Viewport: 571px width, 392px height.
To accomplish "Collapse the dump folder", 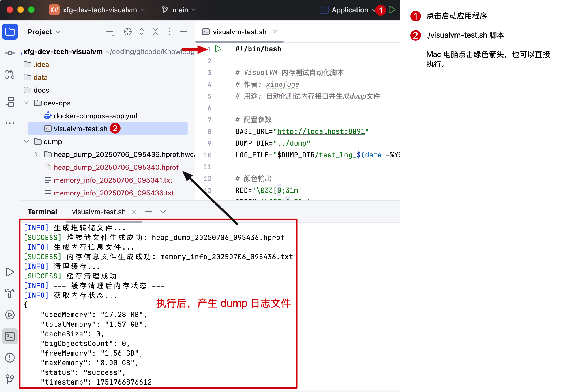I will [x=27, y=142].
